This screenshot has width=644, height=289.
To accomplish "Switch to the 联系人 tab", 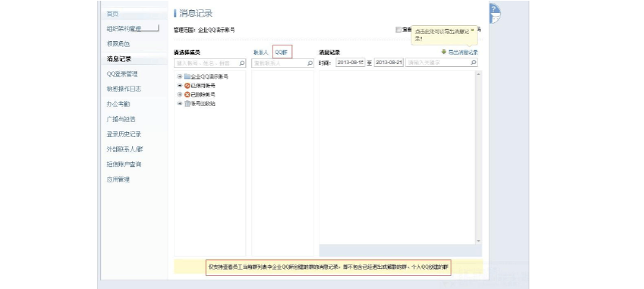I will [x=260, y=52].
